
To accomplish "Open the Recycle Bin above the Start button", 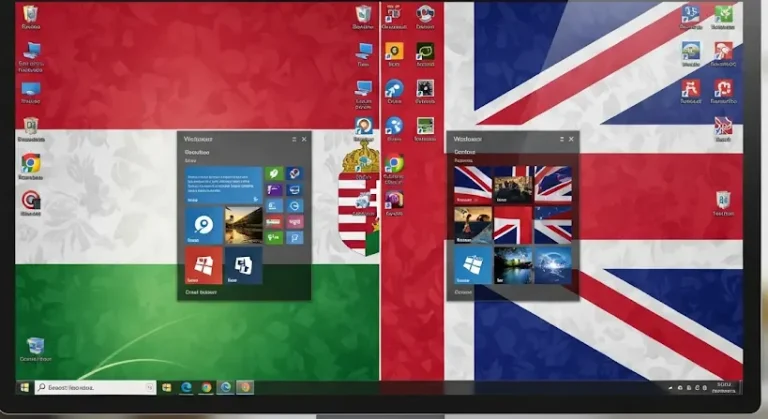I will [x=35, y=345].
